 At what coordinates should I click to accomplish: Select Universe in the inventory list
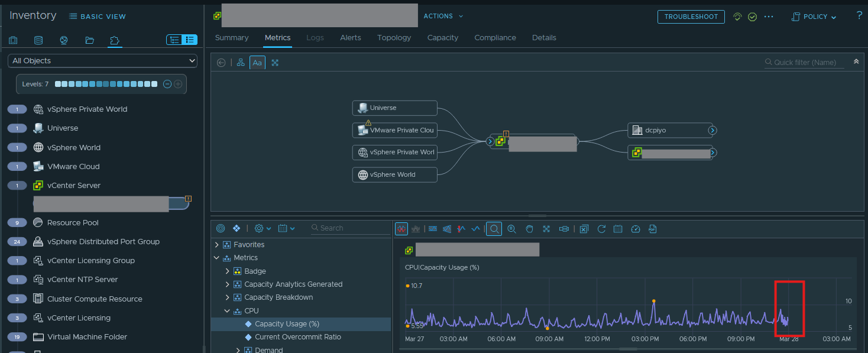click(x=63, y=128)
